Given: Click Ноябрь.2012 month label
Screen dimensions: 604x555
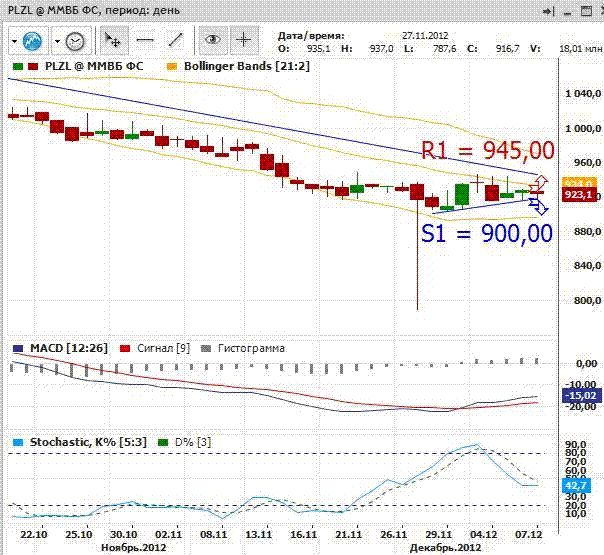Looking at the screenshot, I should 133,547.
